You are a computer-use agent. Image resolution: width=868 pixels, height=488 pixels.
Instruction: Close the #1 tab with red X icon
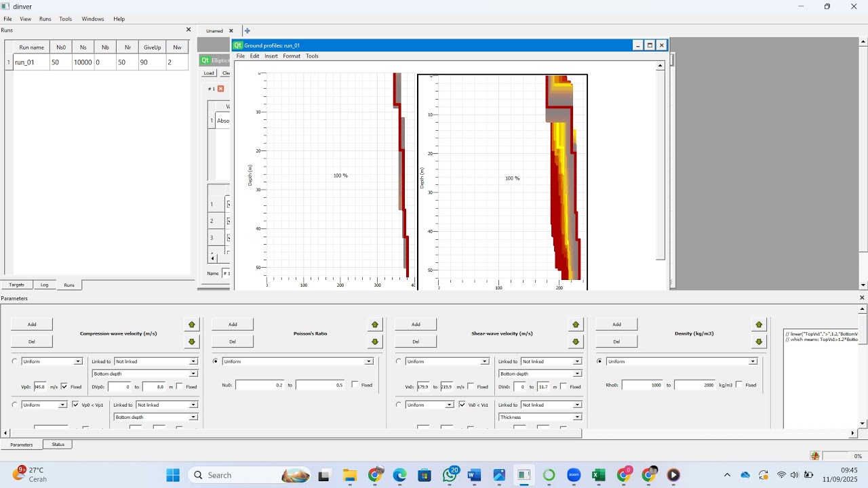(x=220, y=89)
